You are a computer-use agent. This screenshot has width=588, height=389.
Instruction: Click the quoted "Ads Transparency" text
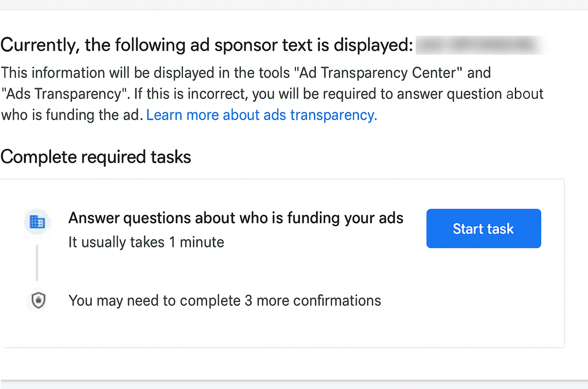[61, 94]
